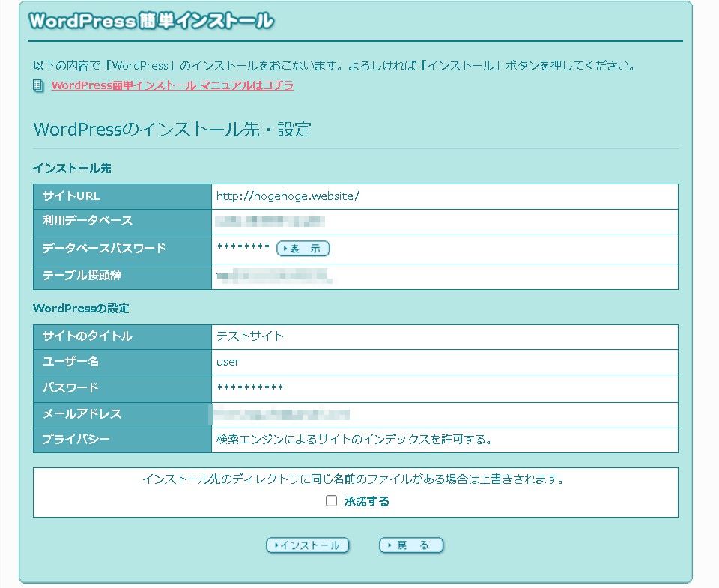The image size is (719, 588).
Task: Click the テストサイト site title value
Action: (250, 336)
